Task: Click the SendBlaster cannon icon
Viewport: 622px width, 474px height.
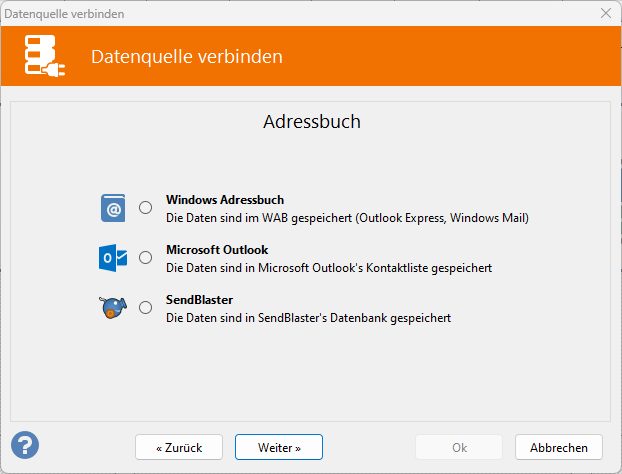Action: point(113,307)
